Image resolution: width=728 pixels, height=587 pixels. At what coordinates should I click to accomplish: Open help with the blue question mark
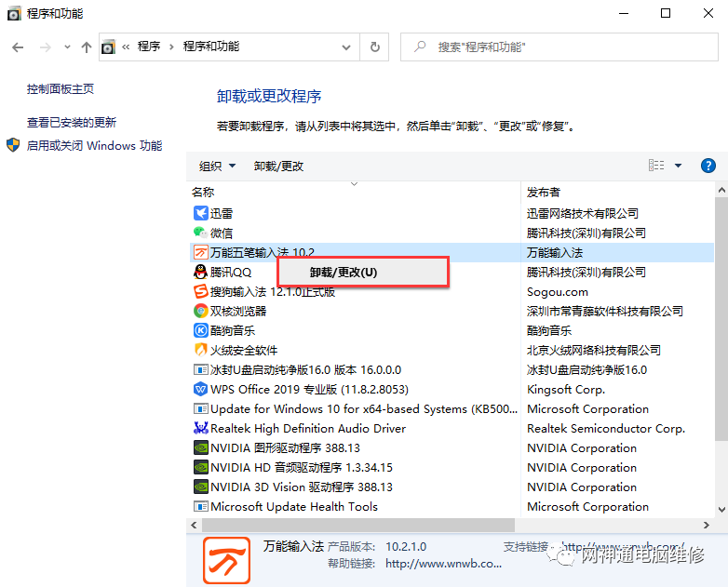[x=708, y=166]
